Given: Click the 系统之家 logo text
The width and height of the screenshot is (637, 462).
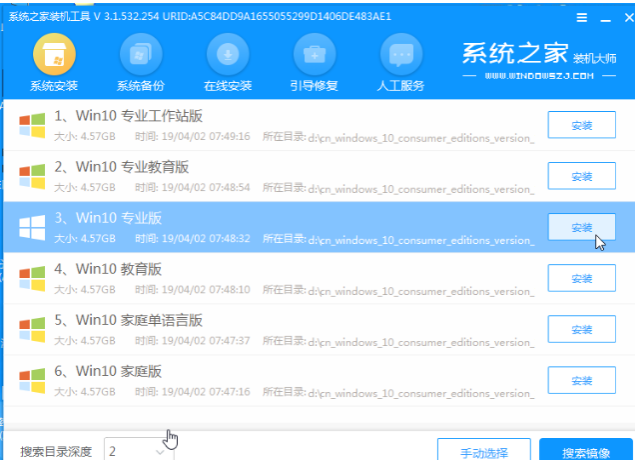Looking at the screenshot, I should tap(515, 53).
